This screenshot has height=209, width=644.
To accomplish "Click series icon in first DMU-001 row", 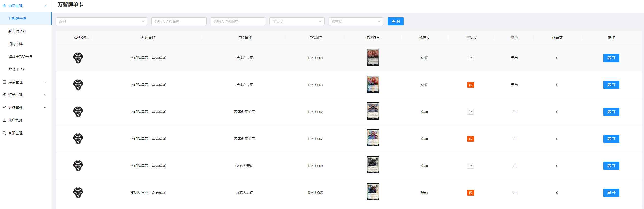I will tap(78, 58).
